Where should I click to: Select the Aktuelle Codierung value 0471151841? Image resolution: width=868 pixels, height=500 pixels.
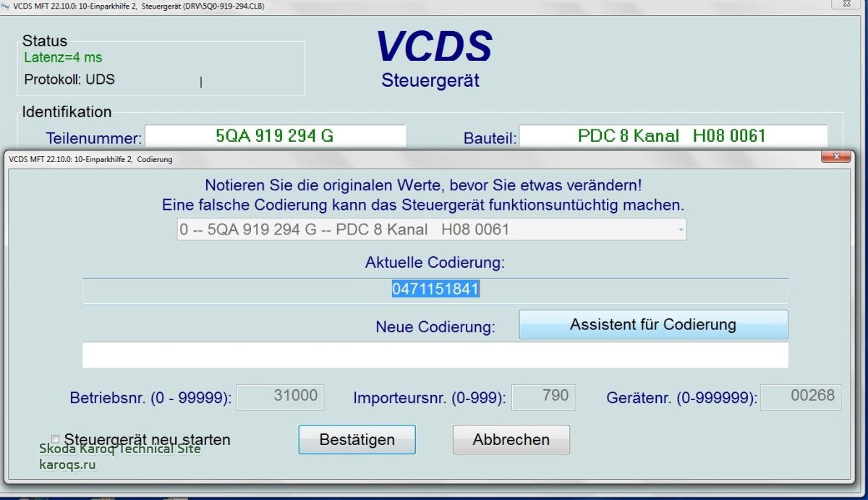click(435, 290)
